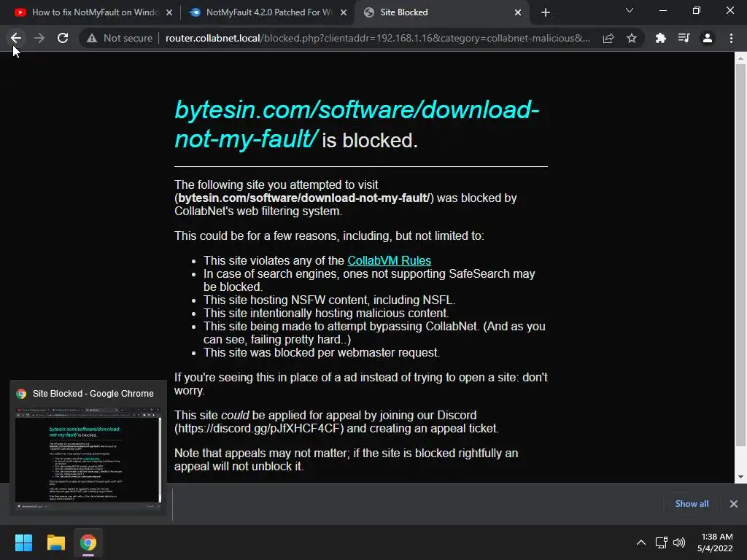Click the scrollbar up arrow
This screenshot has width=747, height=560.
(740, 58)
